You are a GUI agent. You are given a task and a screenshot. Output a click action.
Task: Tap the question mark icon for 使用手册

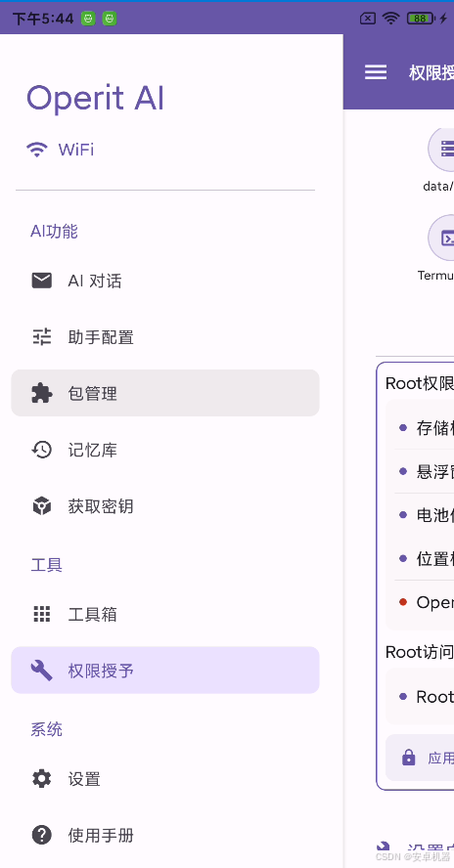(41, 835)
